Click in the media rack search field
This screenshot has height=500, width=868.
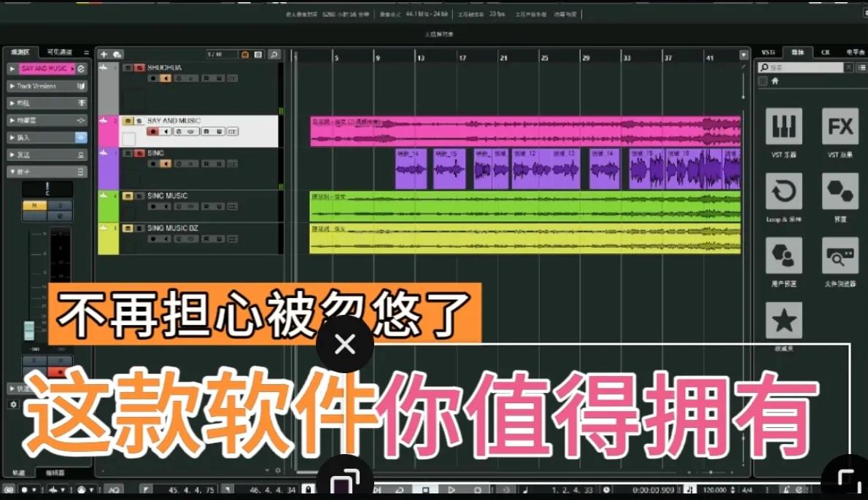click(800, 68)
